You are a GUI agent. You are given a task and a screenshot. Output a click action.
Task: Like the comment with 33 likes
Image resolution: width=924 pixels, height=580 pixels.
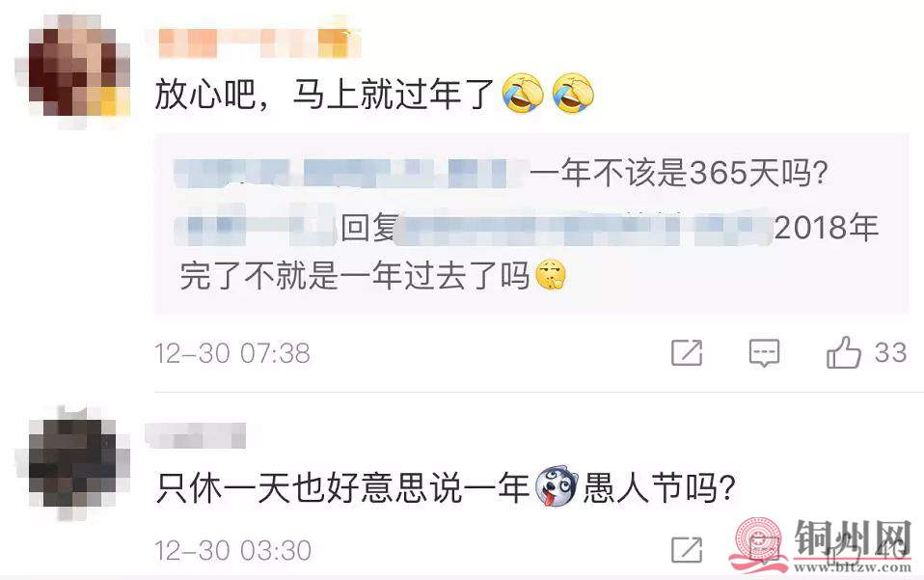click(x=843, y=352)
